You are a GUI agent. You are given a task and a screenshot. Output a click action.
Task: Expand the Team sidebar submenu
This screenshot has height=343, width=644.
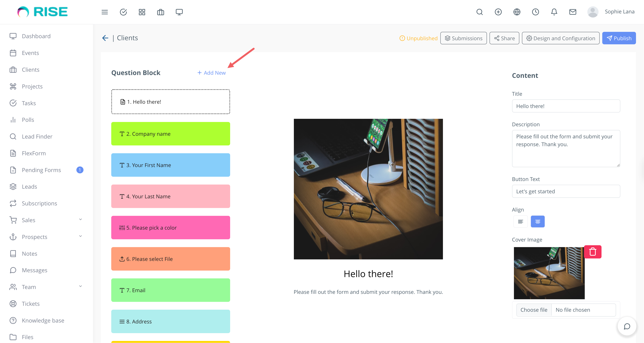(x=80, y=287)
